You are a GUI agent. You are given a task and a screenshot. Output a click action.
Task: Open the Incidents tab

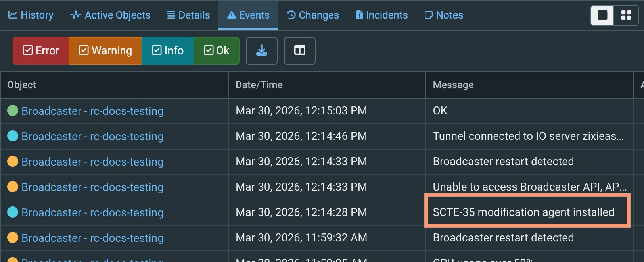click(381, 15)
